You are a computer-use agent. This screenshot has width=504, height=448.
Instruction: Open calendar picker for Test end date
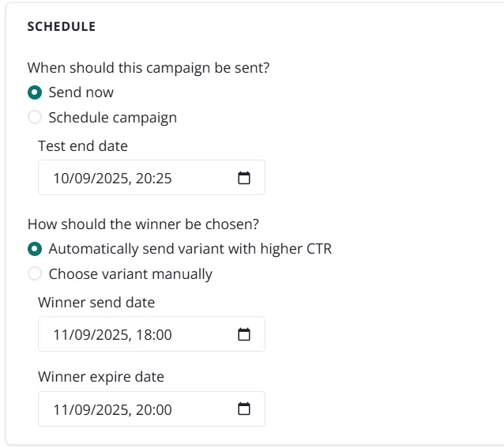click(x=244, y=179)
